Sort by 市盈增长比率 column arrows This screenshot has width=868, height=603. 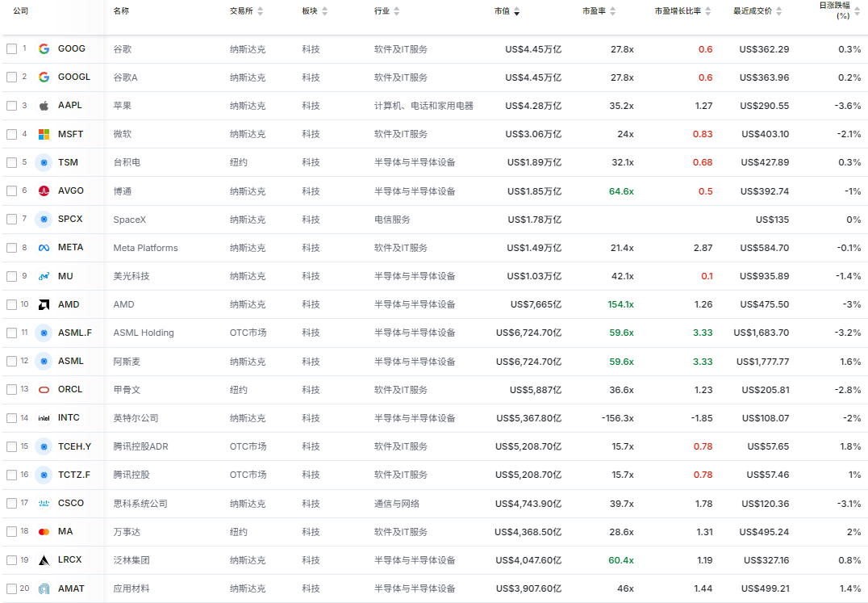[x=708, y=11]
